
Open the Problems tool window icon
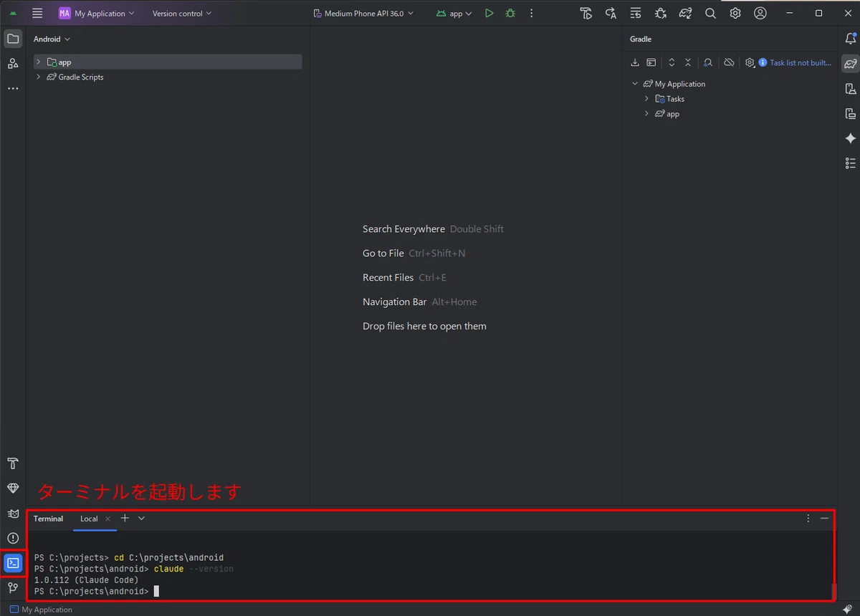coord(13,538)
